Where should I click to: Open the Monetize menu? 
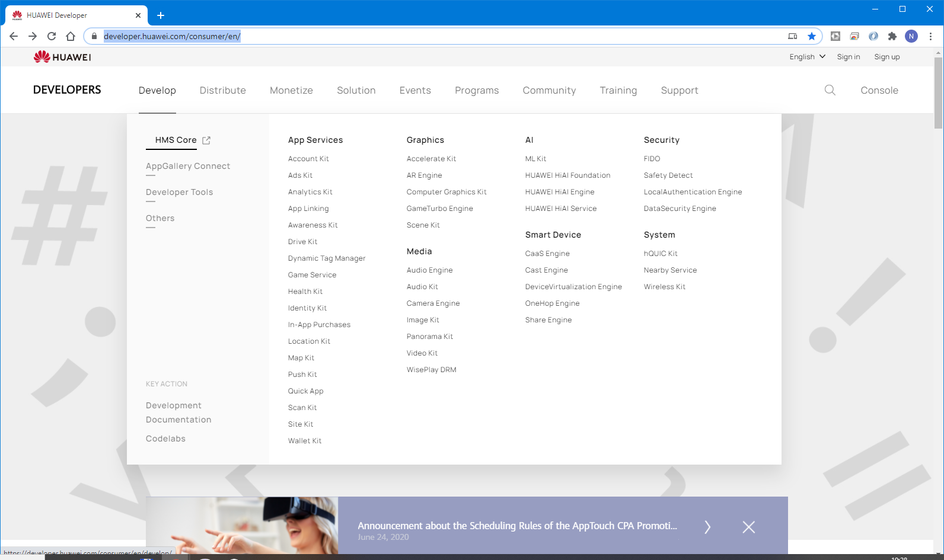tap(291, 90)
